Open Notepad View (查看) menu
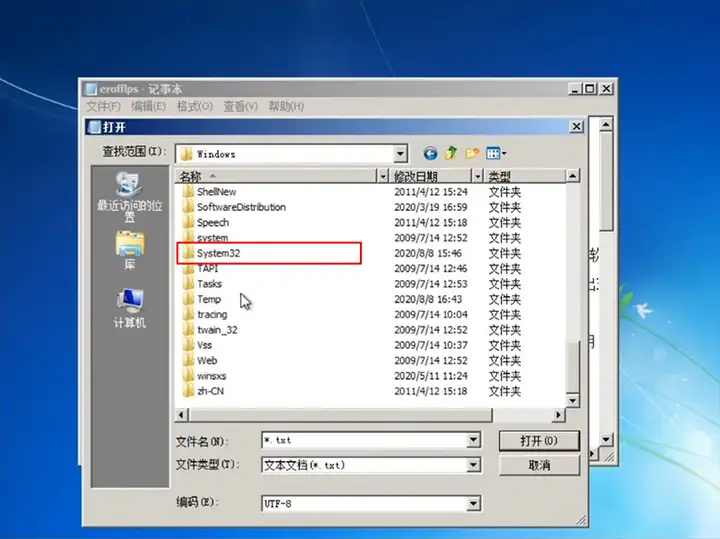720x539 pixels. 241,107
